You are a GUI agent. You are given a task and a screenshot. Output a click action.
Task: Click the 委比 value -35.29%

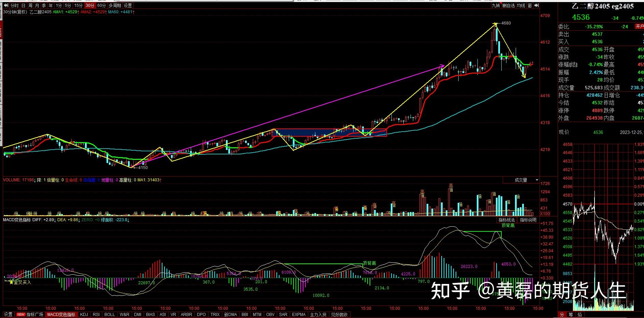(594, 27)
